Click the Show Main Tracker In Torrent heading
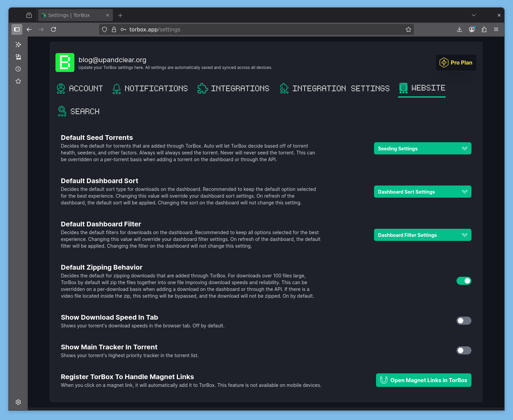Image resolution: width=513 pixels, height=420 pixels. [109, 347]
